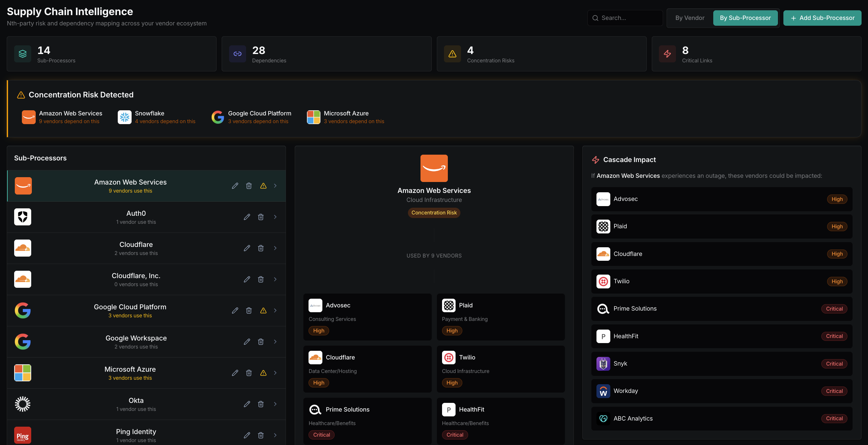
Task: Click the Dependencies link stat icon
Action: tap(237, 54)
